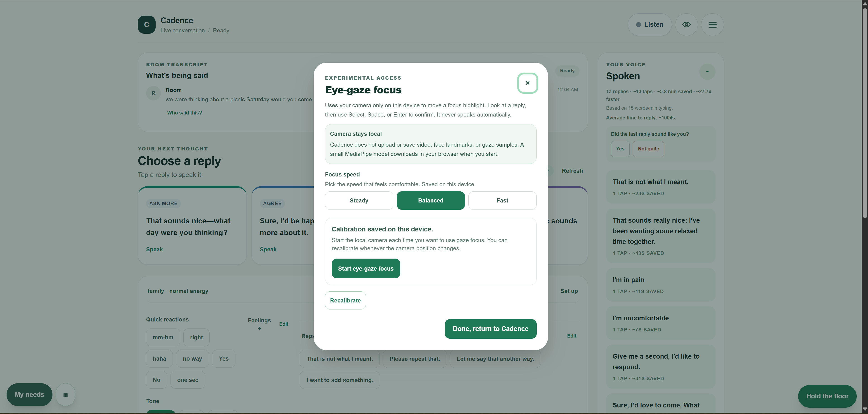The width and height of the screenshot is (868, 414).
Task: Click the Cadence logo badge
Action: click(x=147, y=25)
